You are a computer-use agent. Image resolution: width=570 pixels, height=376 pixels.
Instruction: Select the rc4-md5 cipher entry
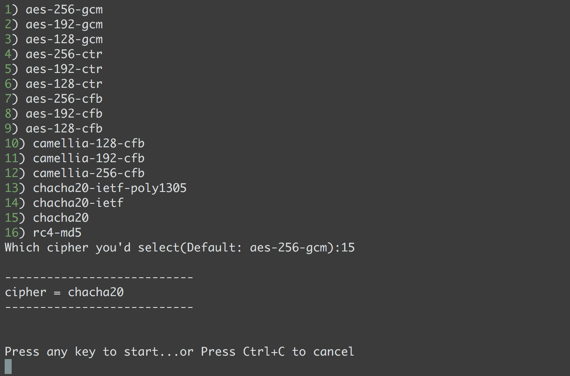point(43,233)
